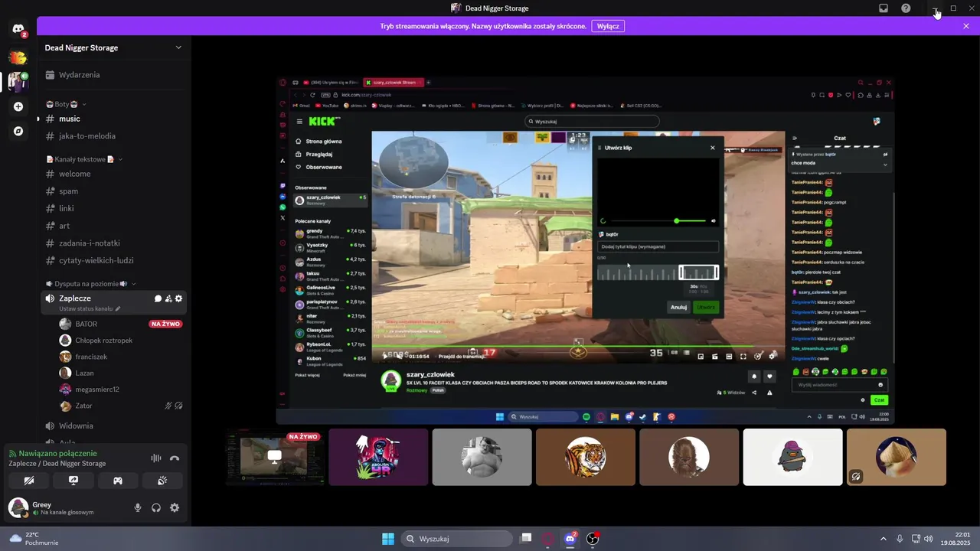Open the orange server icon in server list
Viewport: 980px width, 551px height.
point(18,57)
